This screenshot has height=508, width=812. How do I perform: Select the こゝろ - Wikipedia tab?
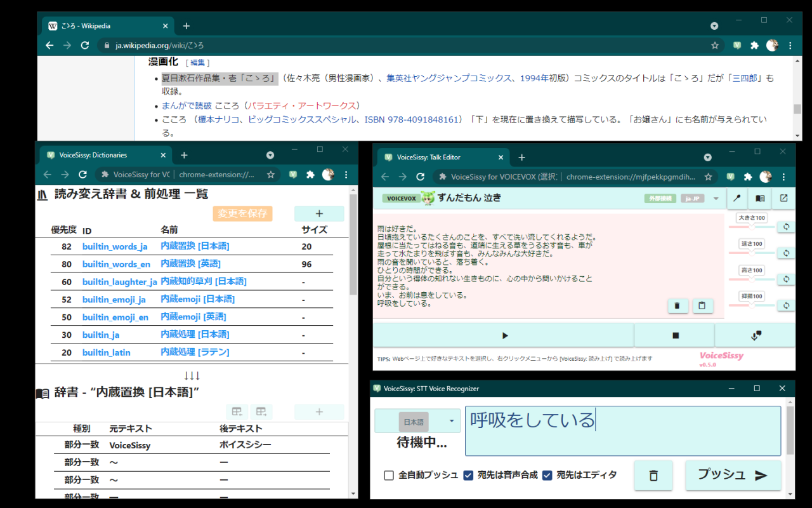[107, 26]
